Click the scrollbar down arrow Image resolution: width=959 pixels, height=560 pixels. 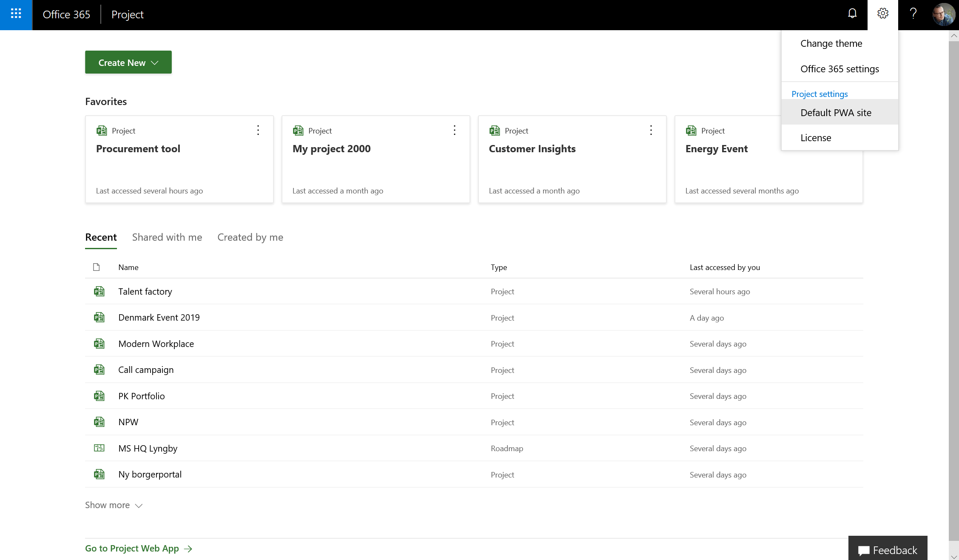(x=953, y=556)
